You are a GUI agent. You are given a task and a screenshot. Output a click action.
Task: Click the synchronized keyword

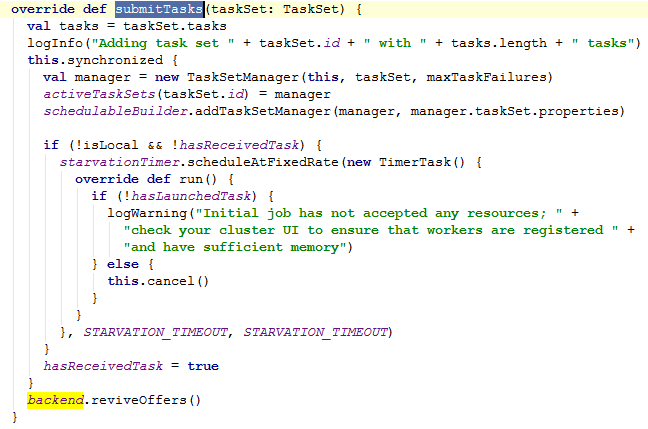tap(115, 60)
